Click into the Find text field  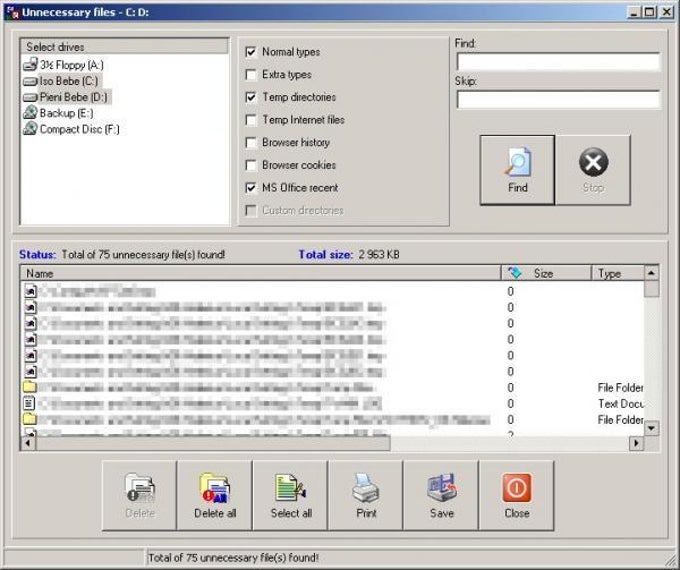(x=558, y=62)
